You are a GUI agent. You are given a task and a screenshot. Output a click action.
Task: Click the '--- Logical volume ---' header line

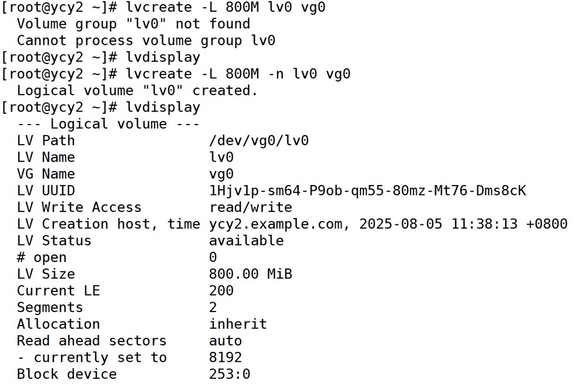coord(108,123)
